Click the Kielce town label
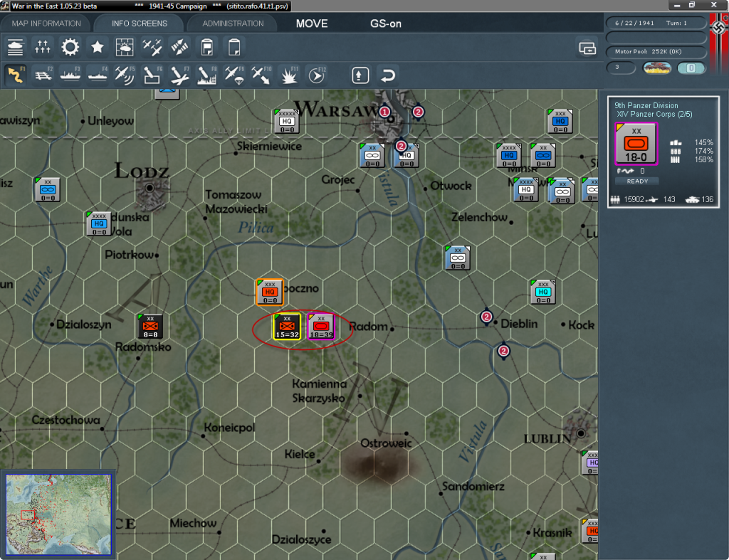729x560 pixels. (x=300, y=454)
